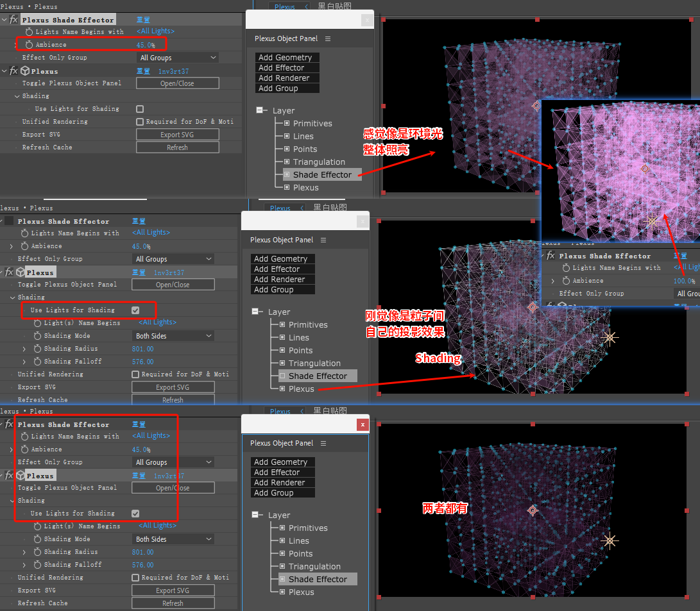Click Export SVG button in middle panel
This screenshot has width=700, height=611.
click(173, 387)
